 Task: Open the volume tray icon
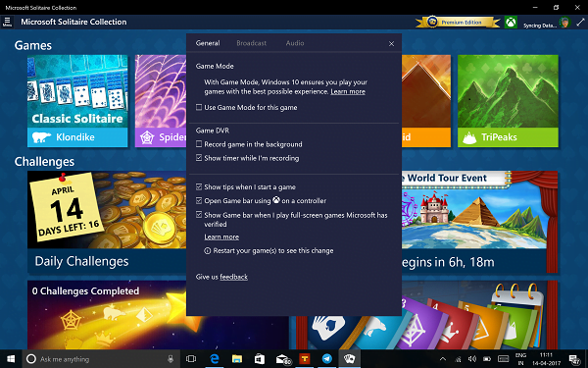[x=472, y=359]
